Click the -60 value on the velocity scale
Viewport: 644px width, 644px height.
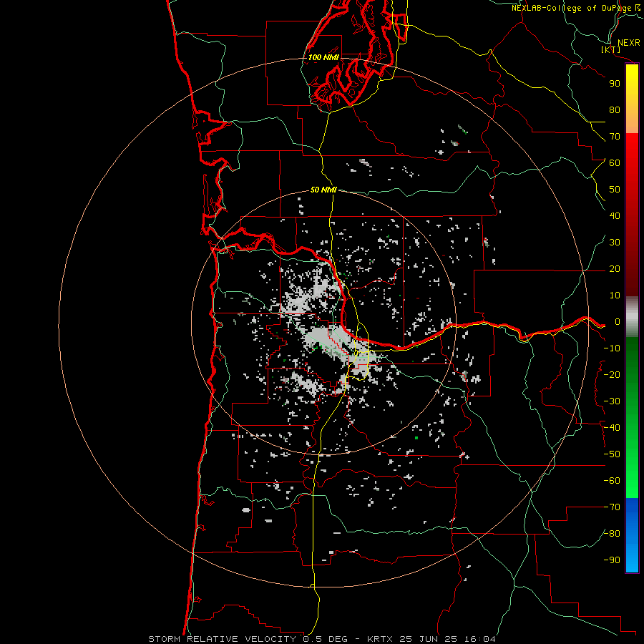(612, 481)
